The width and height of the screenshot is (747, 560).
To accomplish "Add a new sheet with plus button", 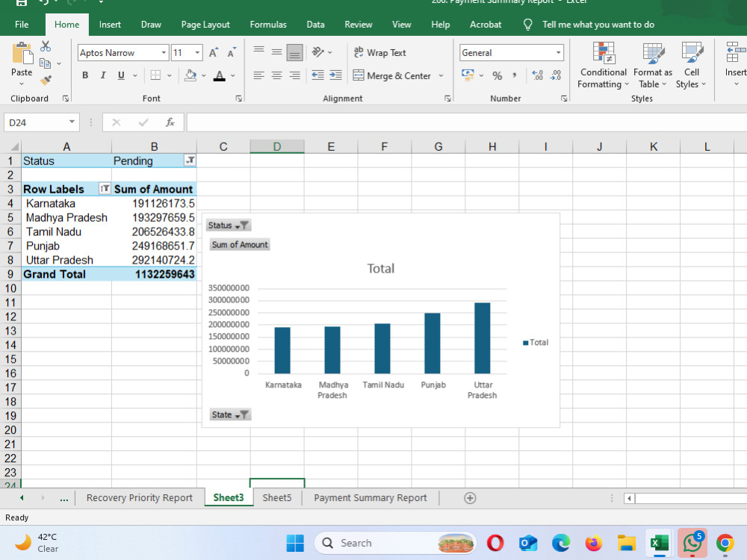I will point(470,497).
